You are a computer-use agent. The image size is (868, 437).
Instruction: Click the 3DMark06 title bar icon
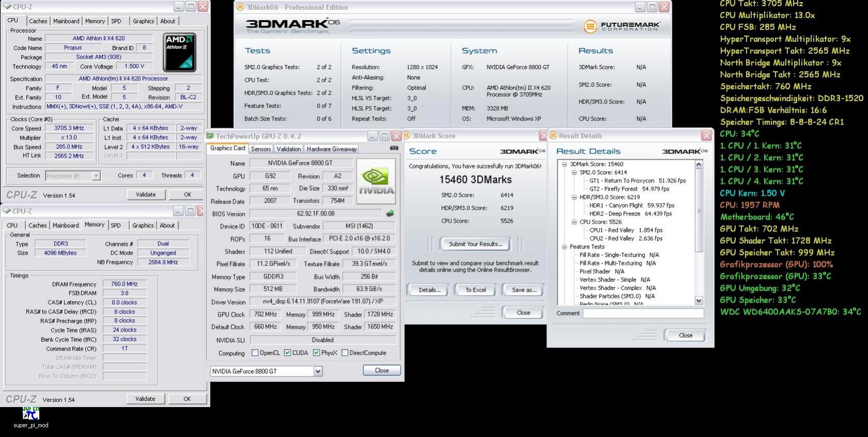[240, 7]
